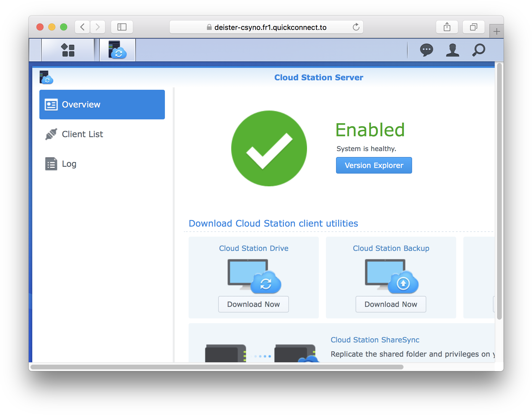The image size is (532, 415).
Task: Reload the page with the refresh icon
Action: coord(356,27)
